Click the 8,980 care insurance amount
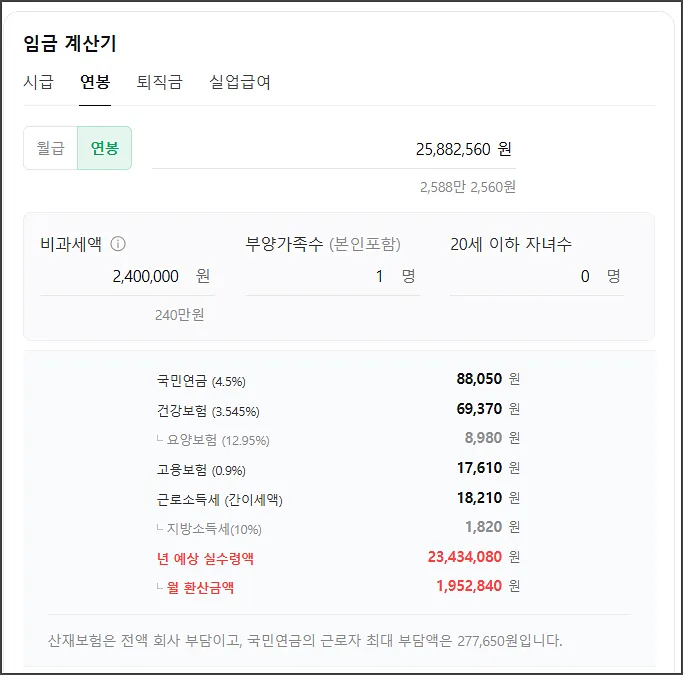 (x=484, y=438)
